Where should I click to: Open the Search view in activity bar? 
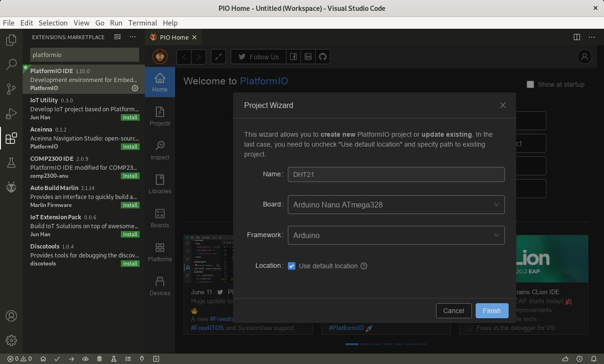[x=11, y=65]
